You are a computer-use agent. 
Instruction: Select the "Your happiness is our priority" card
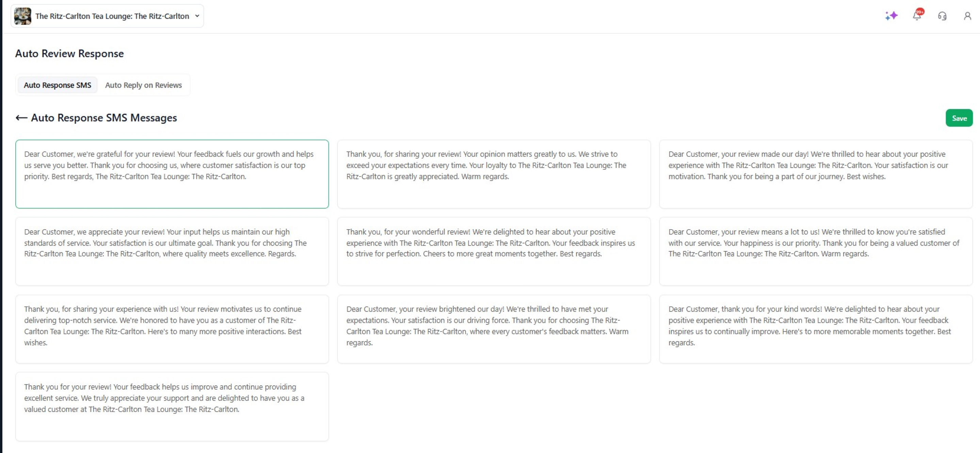(816, 251)
